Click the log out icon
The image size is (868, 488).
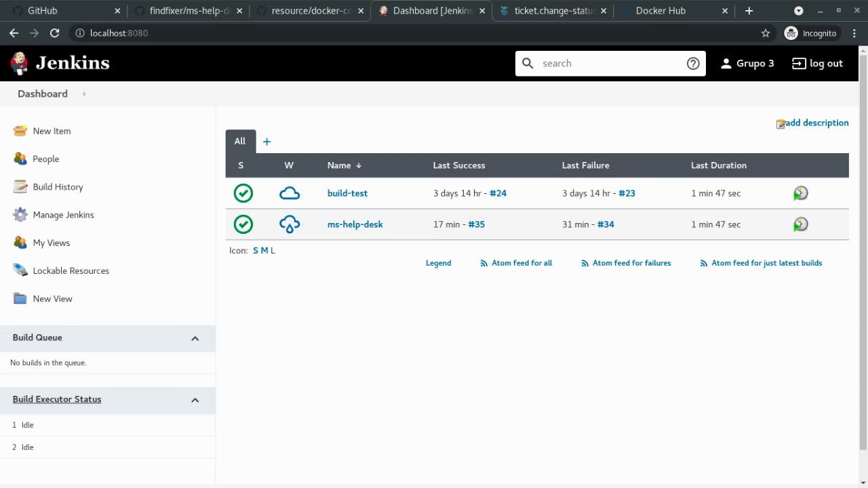tap(799, 63)
